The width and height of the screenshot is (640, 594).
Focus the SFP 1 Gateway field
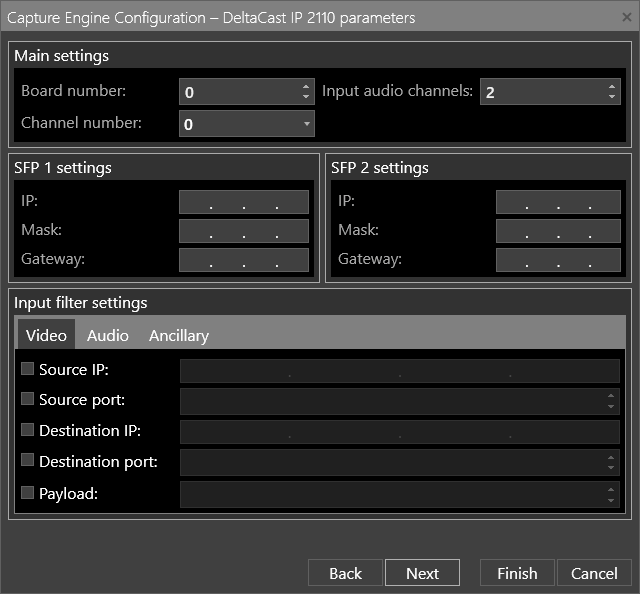pyautogui.click(x=244, y=260)
